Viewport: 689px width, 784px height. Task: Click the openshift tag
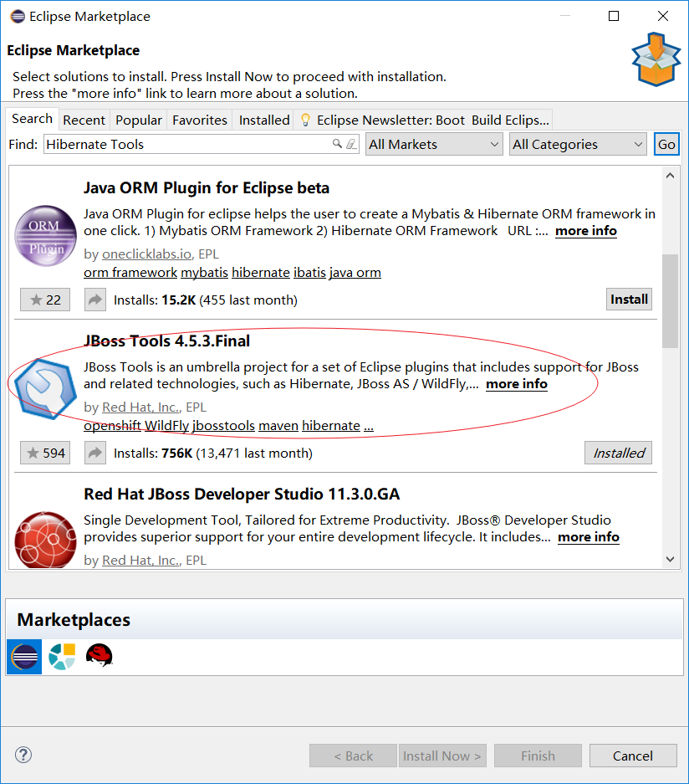coord(112,426)
